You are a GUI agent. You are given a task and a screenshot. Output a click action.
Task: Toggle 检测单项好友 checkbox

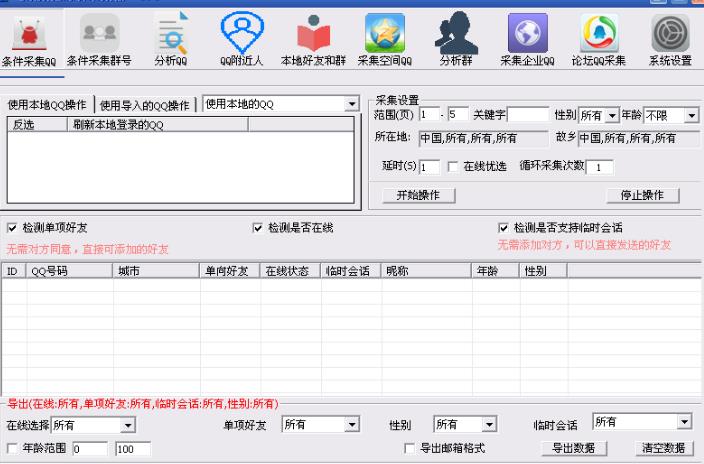pyautogui.click(x=12, y=228)
